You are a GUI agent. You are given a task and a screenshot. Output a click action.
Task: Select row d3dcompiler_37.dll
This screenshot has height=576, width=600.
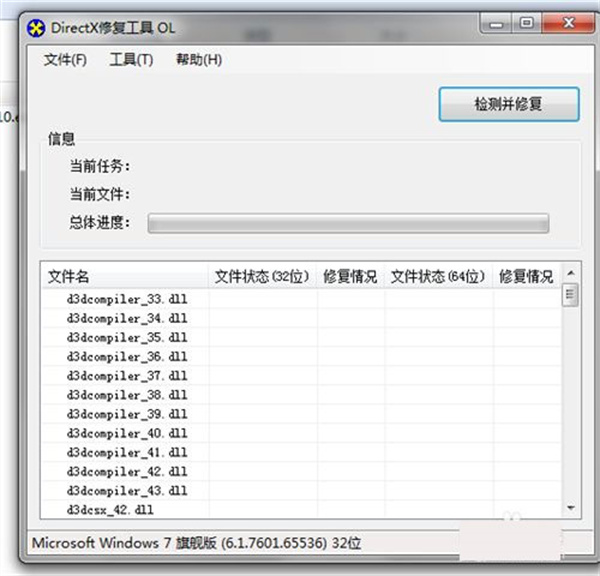point(301,375)
